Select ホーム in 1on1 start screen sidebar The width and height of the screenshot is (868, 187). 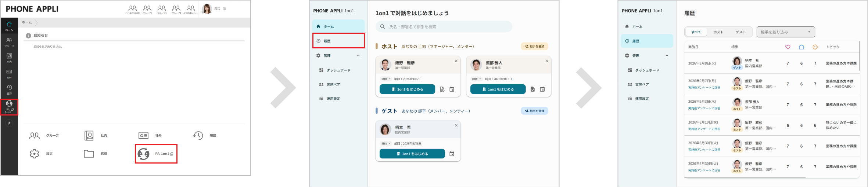[x=338, y=26]
